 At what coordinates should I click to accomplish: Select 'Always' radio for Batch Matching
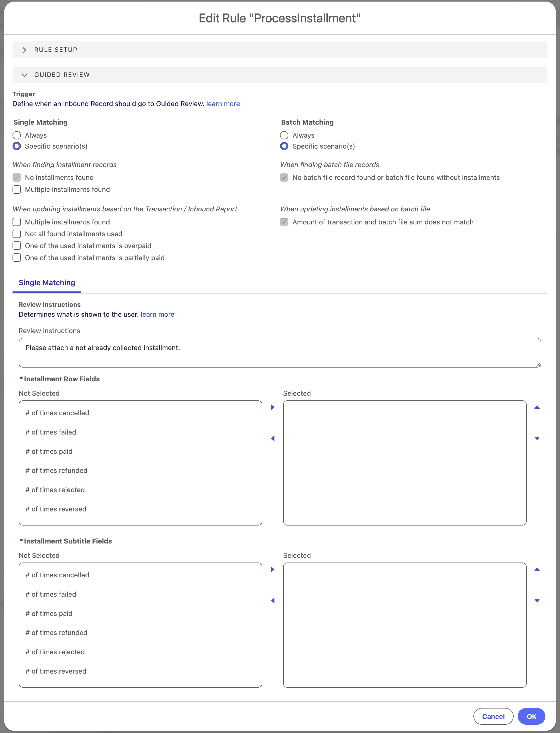(284, 135)
